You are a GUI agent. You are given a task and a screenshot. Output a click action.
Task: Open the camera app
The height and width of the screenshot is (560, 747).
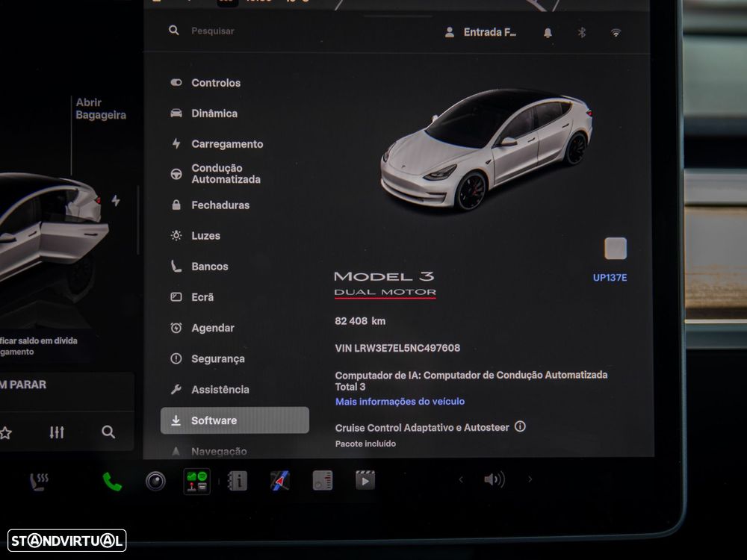click(155, 482)
